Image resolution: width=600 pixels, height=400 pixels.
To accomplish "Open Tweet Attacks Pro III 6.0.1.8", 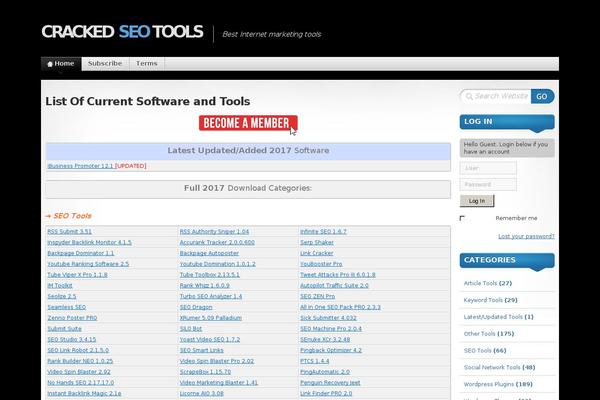I will pyautogui.click(x=338, y=275).
